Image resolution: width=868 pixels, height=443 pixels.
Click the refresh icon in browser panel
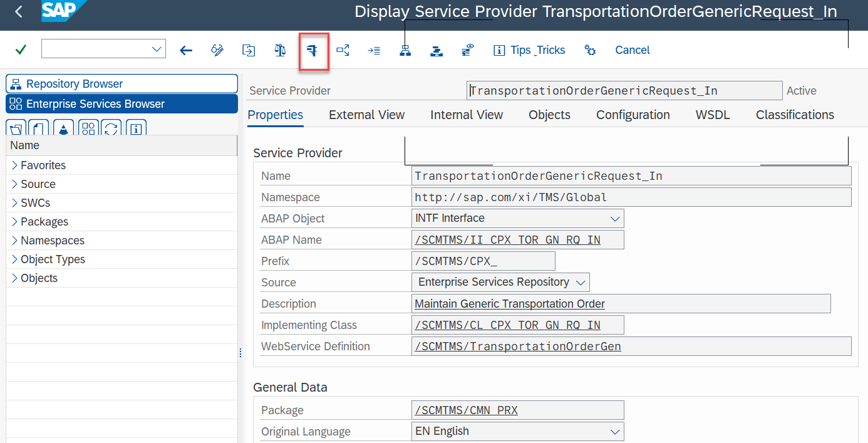(111, 128)
